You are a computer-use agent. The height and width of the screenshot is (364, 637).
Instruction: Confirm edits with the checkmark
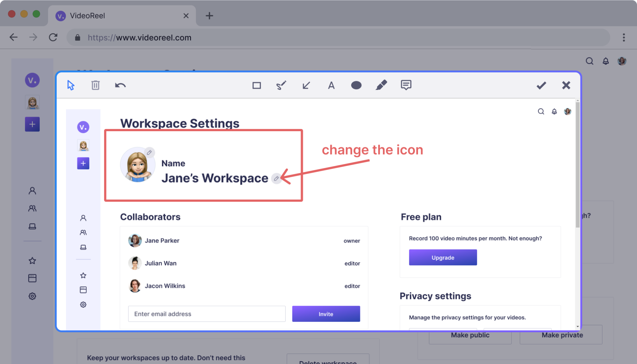pos(541,85)
